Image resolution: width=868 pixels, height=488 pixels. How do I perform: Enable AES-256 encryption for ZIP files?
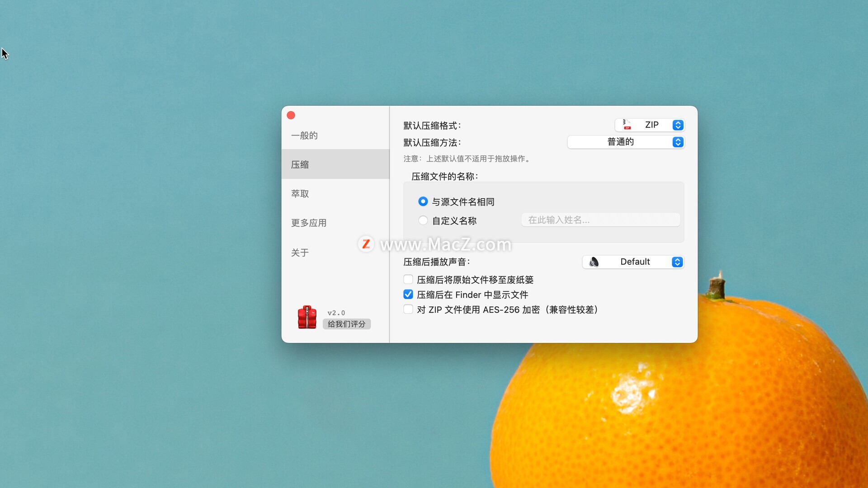408,310
